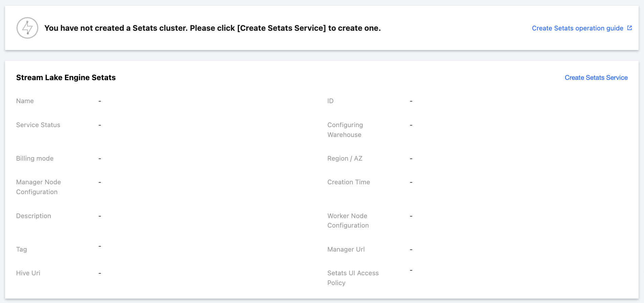Click the Description label

(33, 216)
